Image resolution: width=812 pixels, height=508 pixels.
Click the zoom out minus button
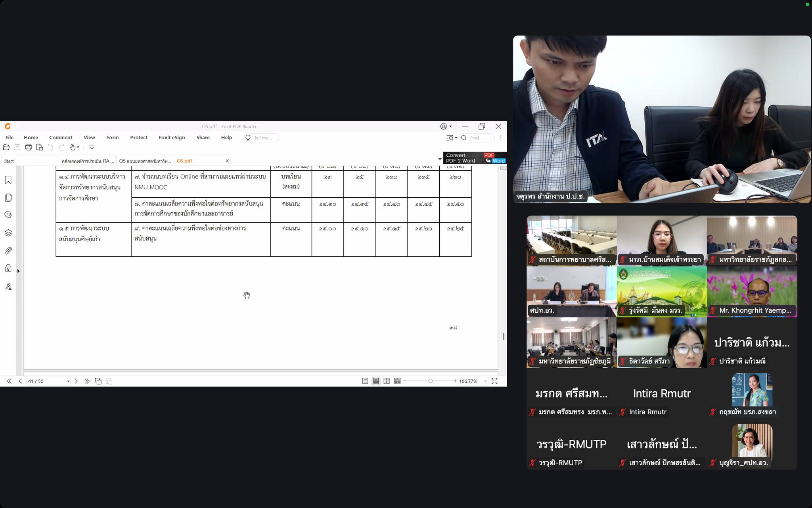tap(405, 381)
